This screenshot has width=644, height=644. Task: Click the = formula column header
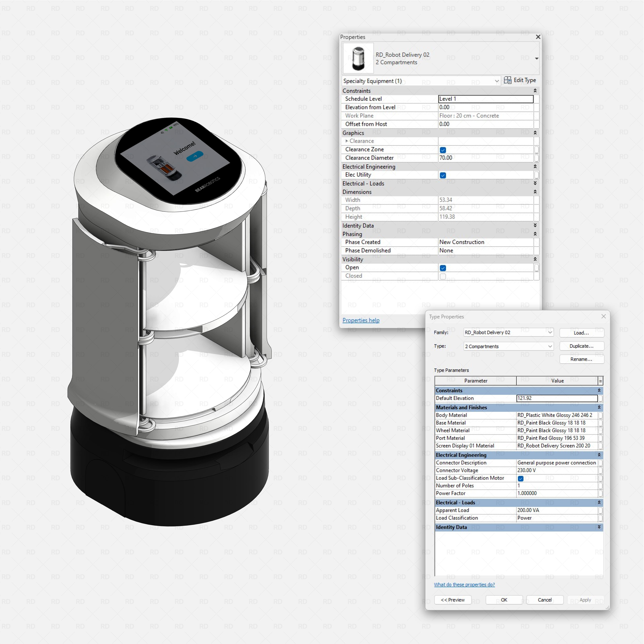pos(600,381)
